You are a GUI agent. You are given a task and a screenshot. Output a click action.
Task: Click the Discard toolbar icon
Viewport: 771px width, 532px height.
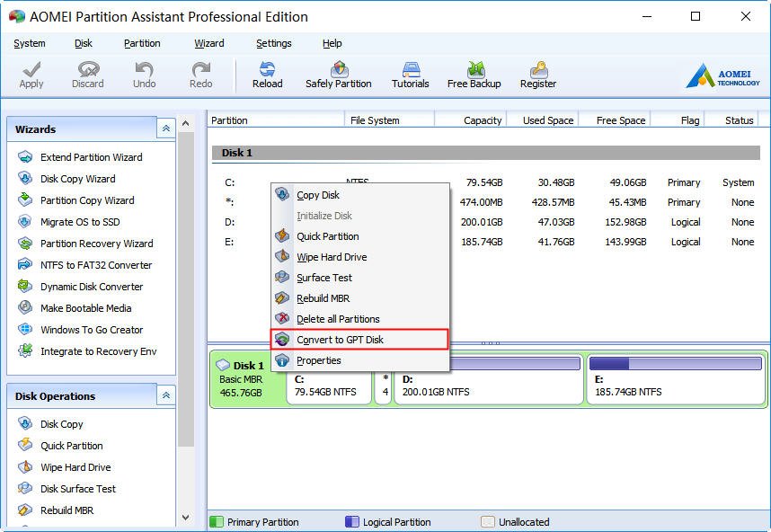88,69
